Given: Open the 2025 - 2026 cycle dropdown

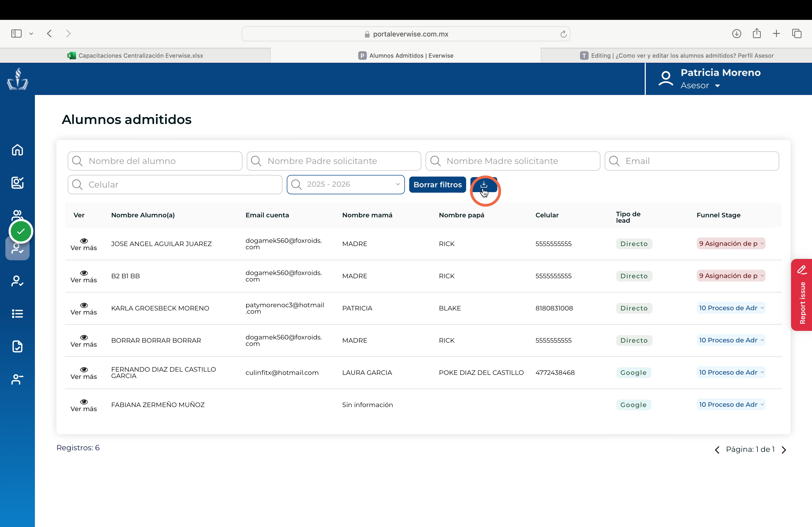Looking at the screenshot, I should point(346,184).
